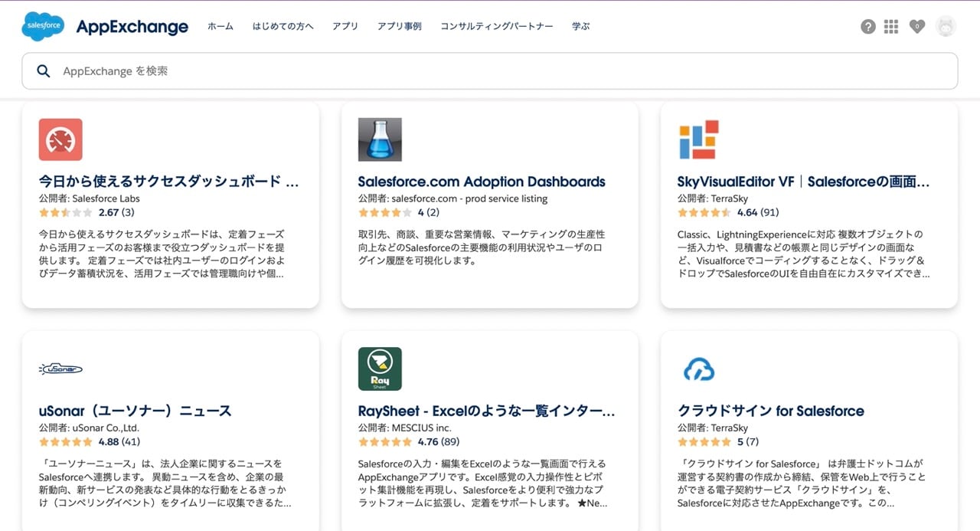The width and height of the screenshot is (980, 531).
Task: Click the Adoption Dashboards description text
Action: point(482,247)
